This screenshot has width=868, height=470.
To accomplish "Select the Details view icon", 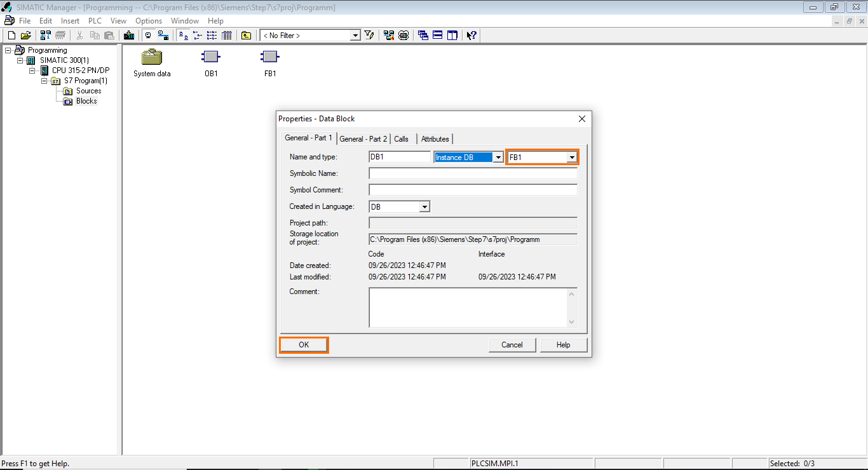I will tap(226, 36).
